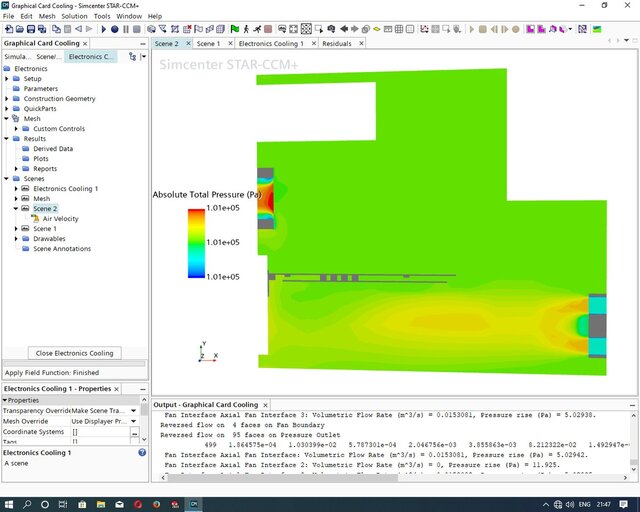Switch to the Simula... panel tab

18,56
